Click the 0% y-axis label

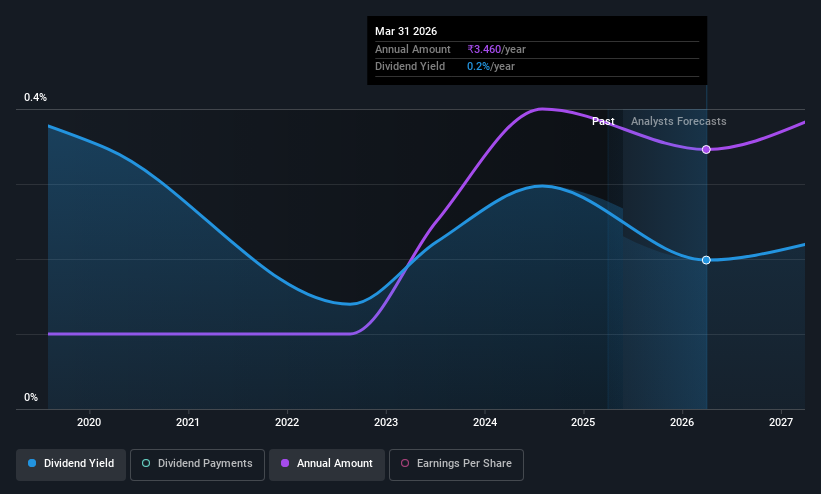coord(31,398)
